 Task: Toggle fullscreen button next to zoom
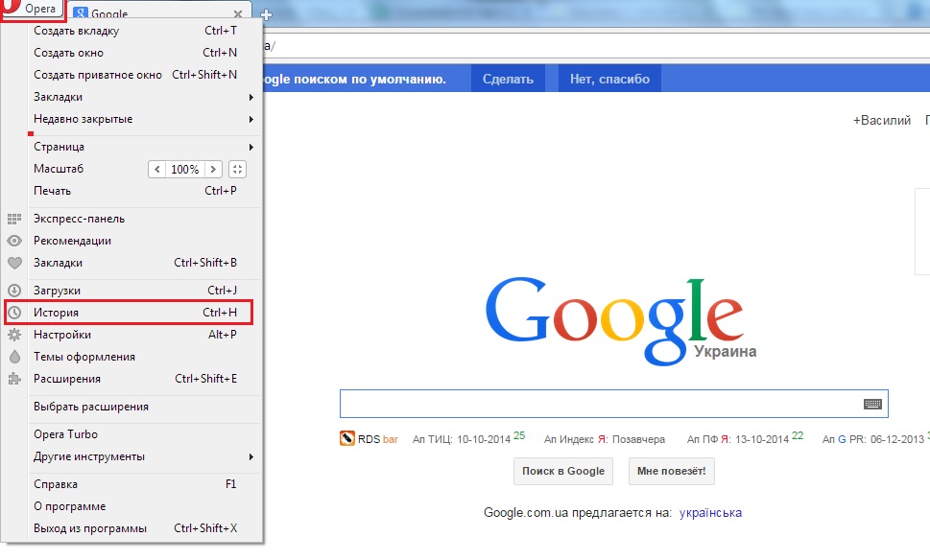[237, 169]
